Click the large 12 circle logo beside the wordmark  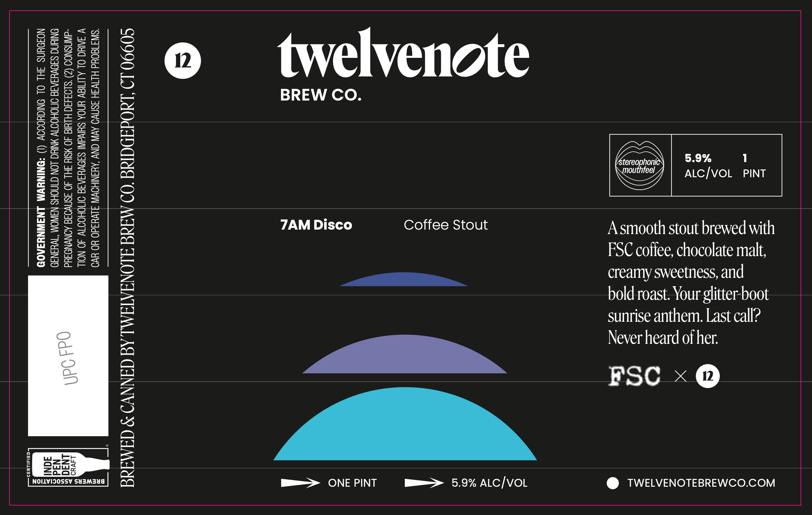click(x=183, y=61)
